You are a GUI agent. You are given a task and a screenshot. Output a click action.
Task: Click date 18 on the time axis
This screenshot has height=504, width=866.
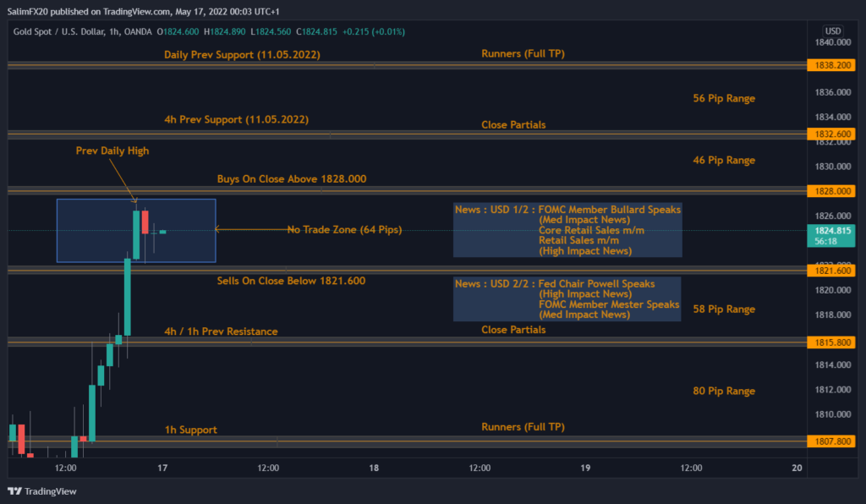[x=374, y=468]
